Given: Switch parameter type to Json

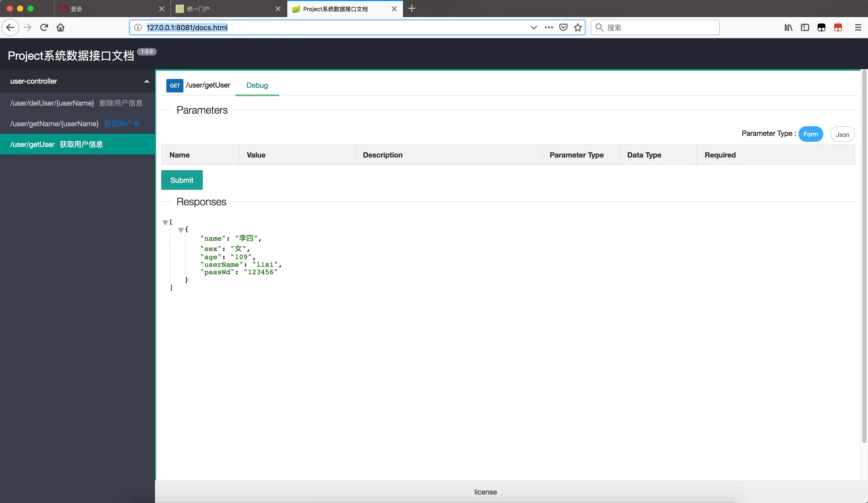Looking at the screenshot, I should (842, 135).
